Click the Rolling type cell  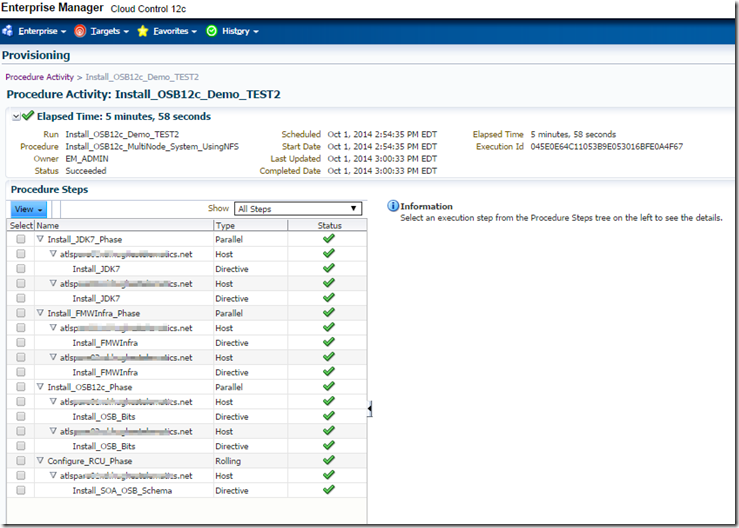pyautogui.click(x=228, y=461)
